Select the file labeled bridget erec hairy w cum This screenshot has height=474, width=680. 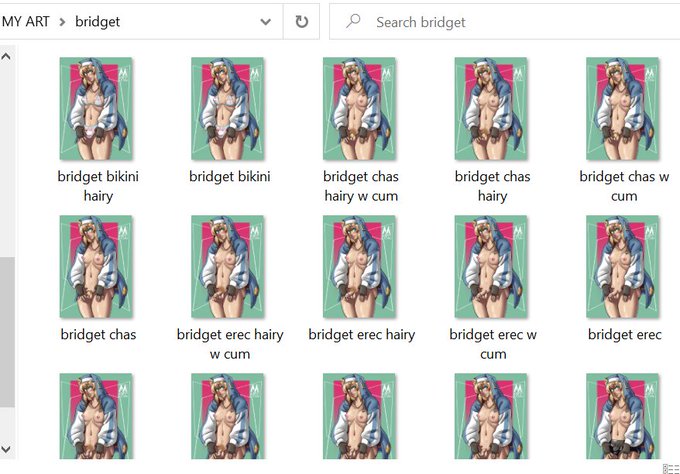(230, 344)
